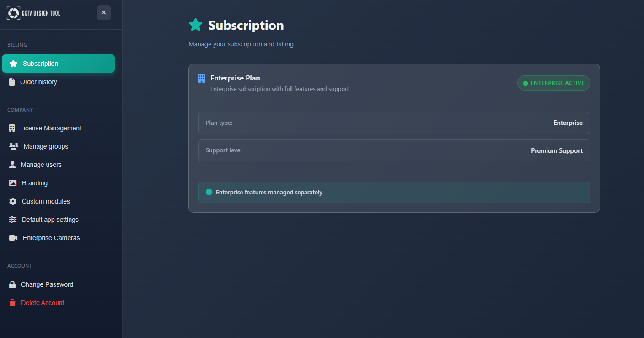
Task: Open Custom modules via the gear icon
Action: 12,201
